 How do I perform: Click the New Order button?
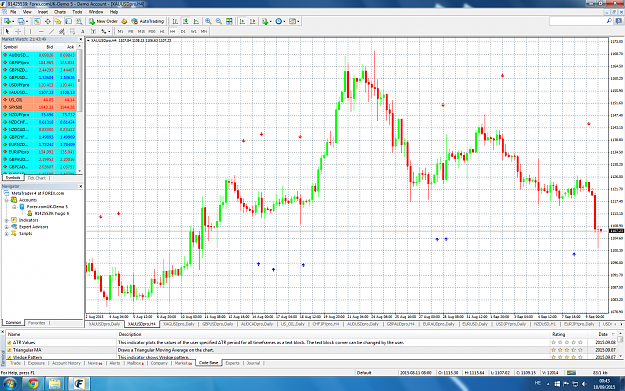click(x=103, y=21)
